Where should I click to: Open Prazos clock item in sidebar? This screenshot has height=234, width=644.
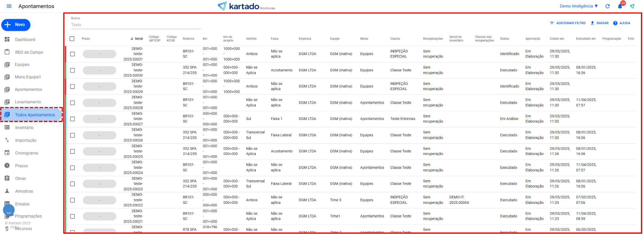click(21, 166)
